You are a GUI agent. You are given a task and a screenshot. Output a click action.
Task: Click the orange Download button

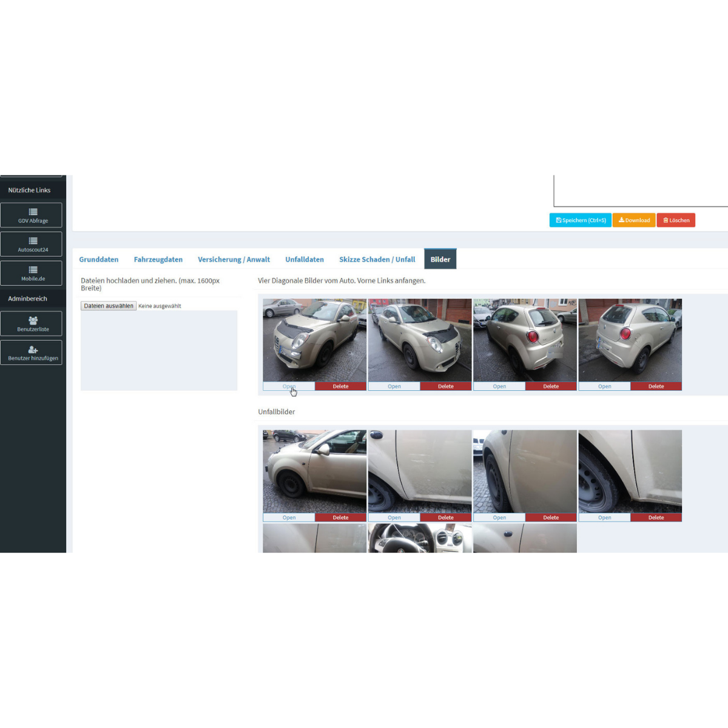(x=634, y=220)
